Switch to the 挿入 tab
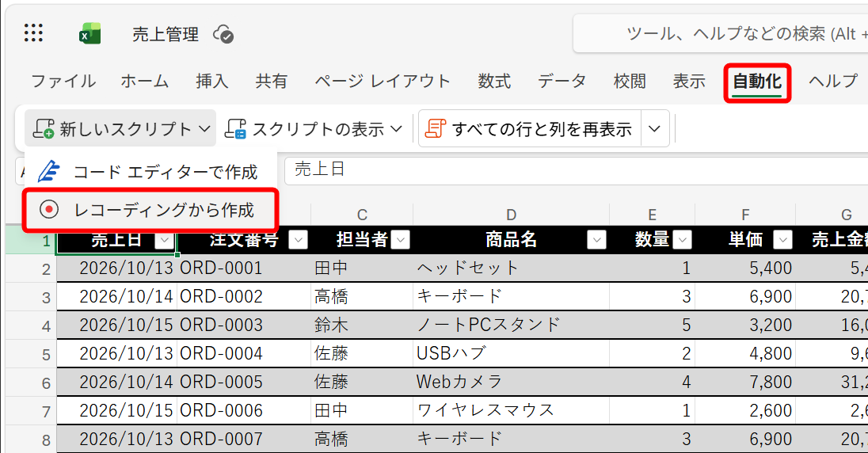 coord(212,82)
